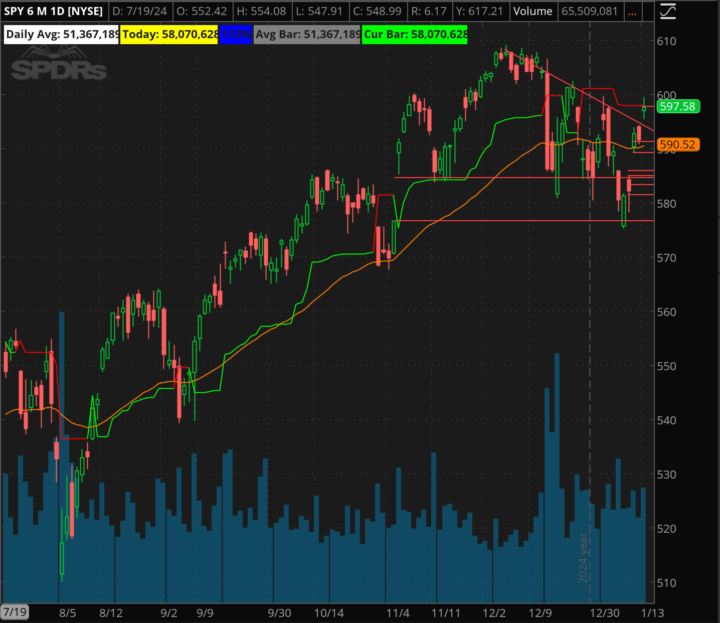Click the 12/30 date on time axis
Screen dimensions: 720x623
pos(604,613)
